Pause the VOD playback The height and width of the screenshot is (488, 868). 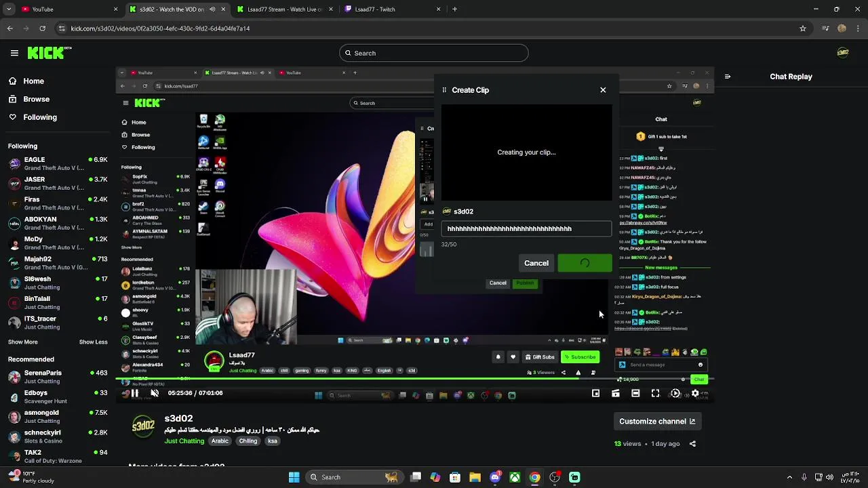(x=135, y=393)
